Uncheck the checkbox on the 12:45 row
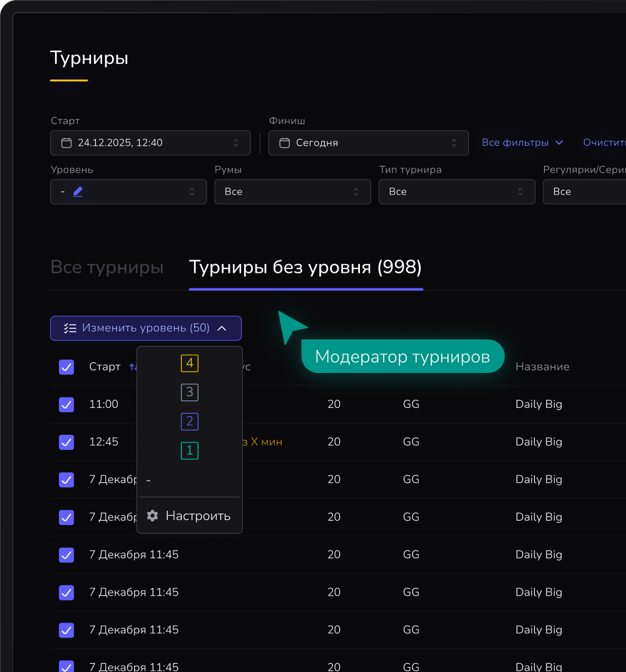The image size is (626, 672). coord(66,442)
